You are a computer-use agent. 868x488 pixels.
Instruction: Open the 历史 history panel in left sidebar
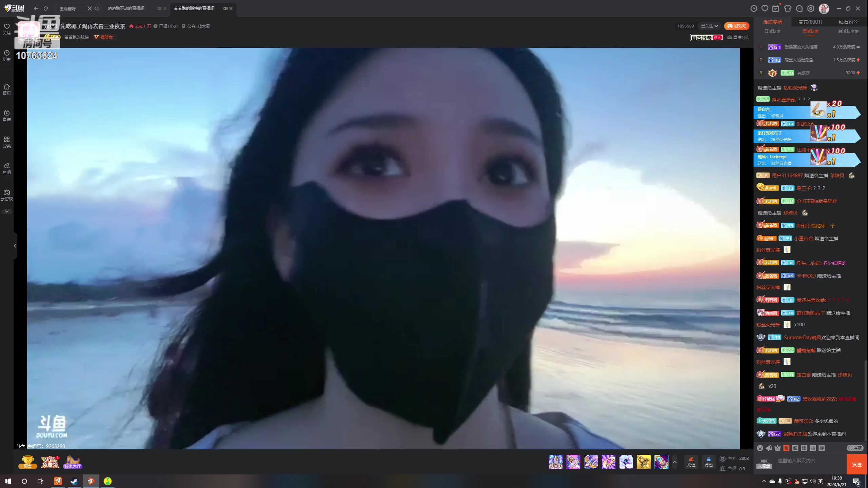pyautogui.click(x=6, y=56)
